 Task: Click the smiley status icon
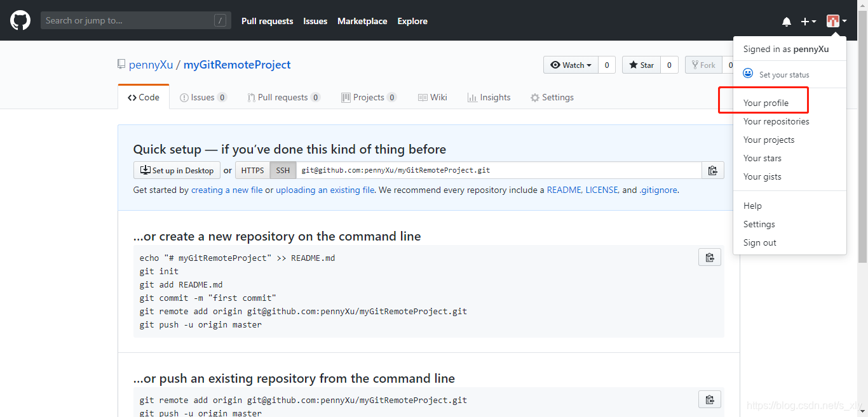tap(748, 74)
